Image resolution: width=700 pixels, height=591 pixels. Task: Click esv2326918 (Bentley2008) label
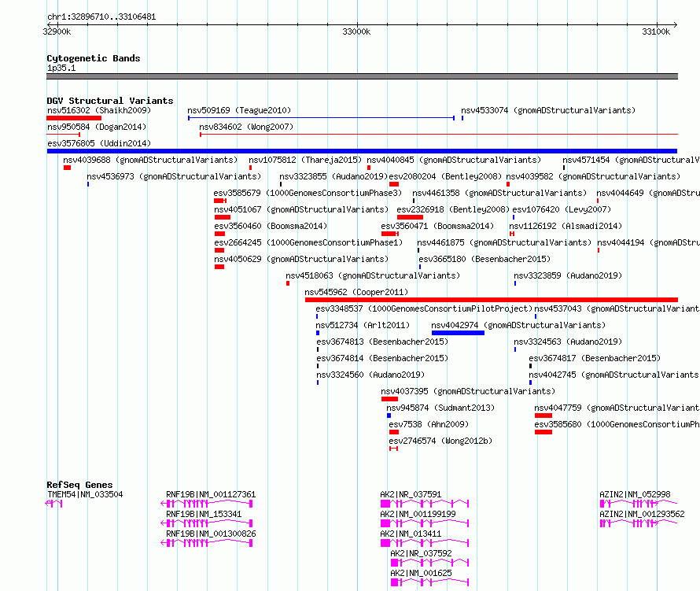(453, 209)
